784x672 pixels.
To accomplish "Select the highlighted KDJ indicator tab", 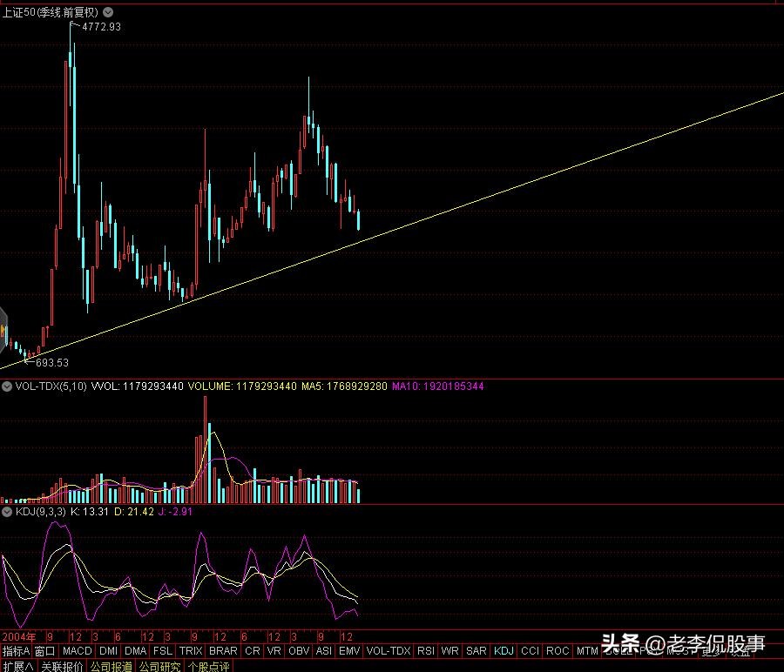I will point(504,651).
